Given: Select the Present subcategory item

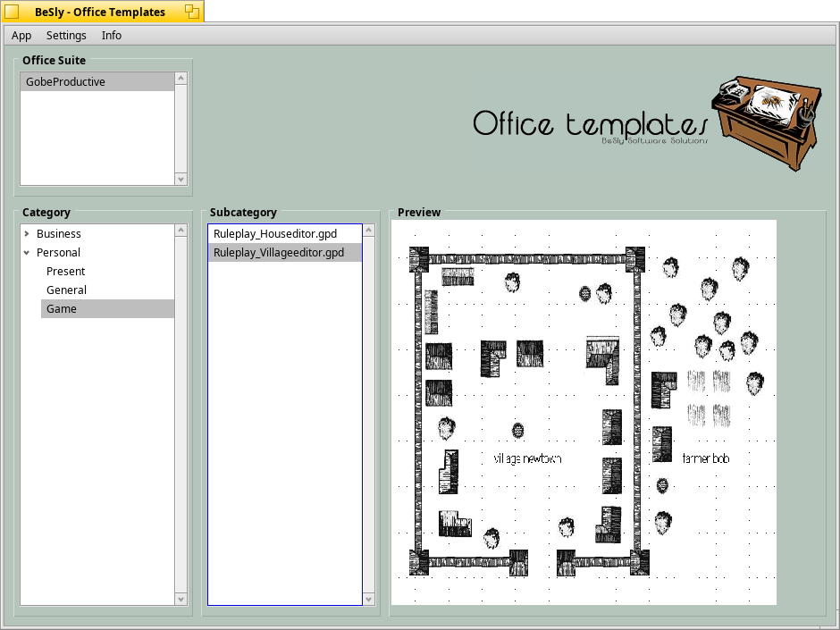Looking at the screenshot, I should (66, 272).
